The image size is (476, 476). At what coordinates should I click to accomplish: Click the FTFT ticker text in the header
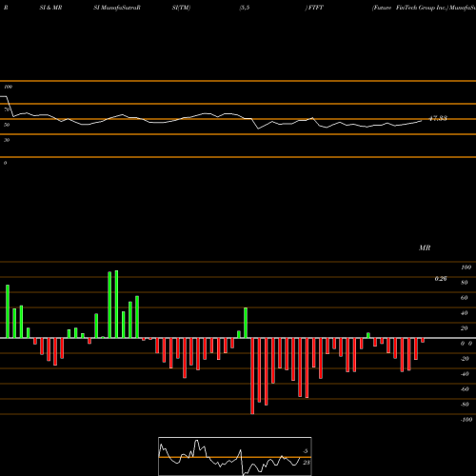(316, 8)
